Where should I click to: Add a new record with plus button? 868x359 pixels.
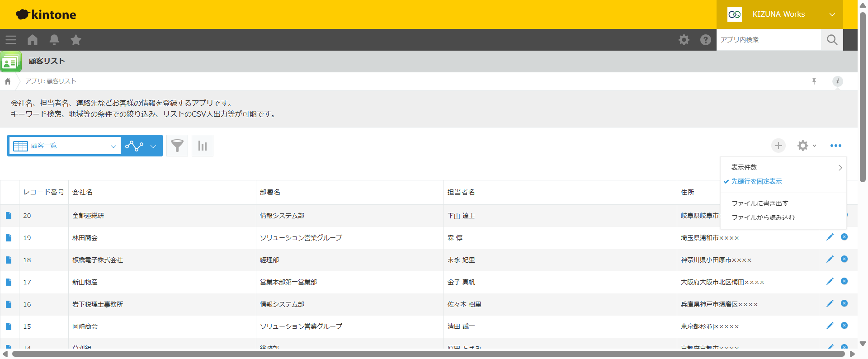coord(778,146)
